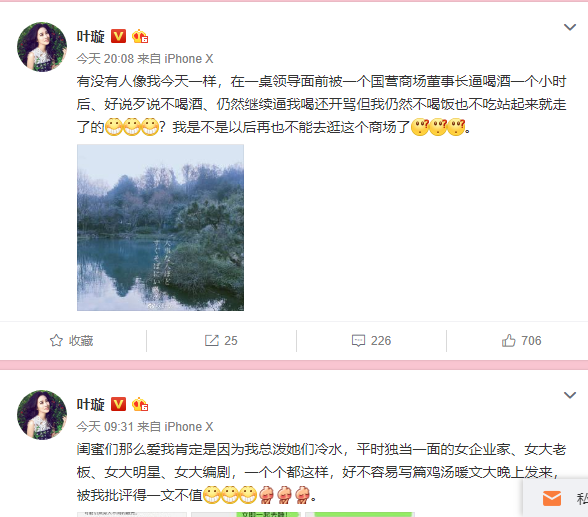
Task: Open second post timestamp 今天 09:31
Action: click(105, 427)
